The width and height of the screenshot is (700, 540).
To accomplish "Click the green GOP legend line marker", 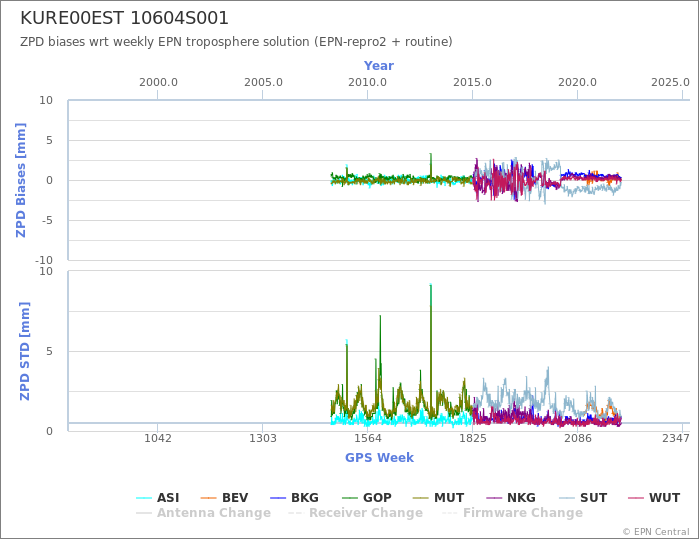I will pyautogui.click(x=350, y=498).
